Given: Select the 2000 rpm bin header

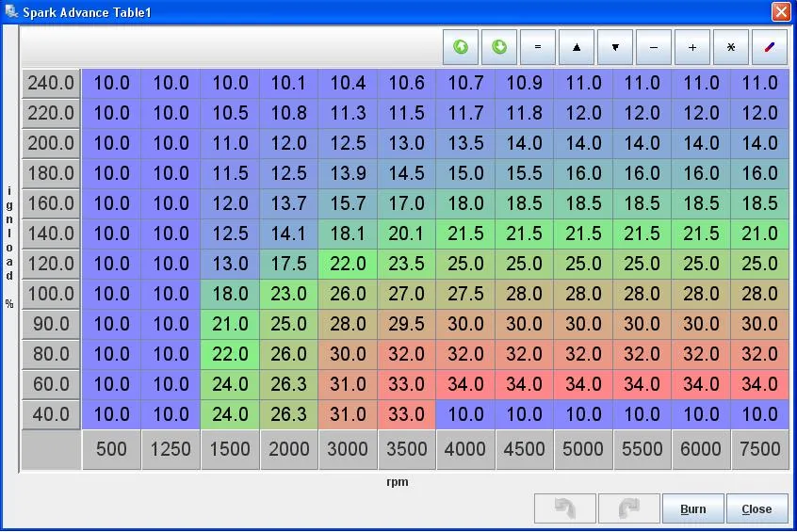Looking at the screenshot, I should coord(288,449).
